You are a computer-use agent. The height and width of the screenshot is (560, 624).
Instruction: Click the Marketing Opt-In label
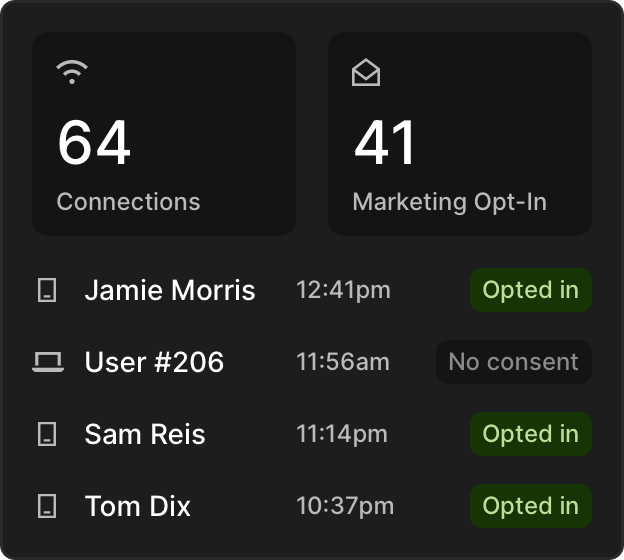450,202
